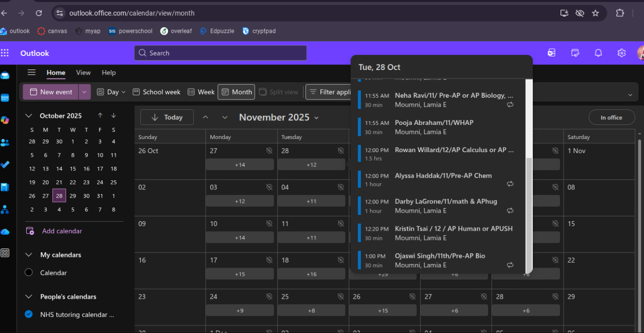Click the browser address bar URL
This screenshot has height=333, width=644.
(132, 13)
